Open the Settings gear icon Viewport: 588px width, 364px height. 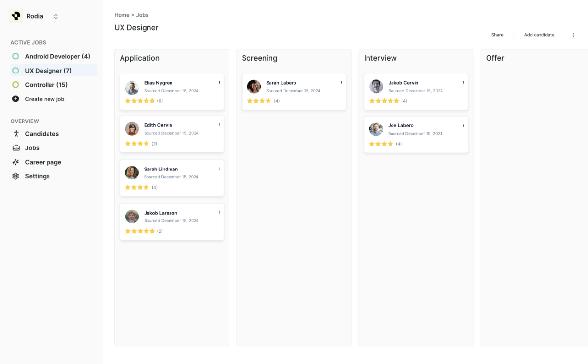point(16,176)
